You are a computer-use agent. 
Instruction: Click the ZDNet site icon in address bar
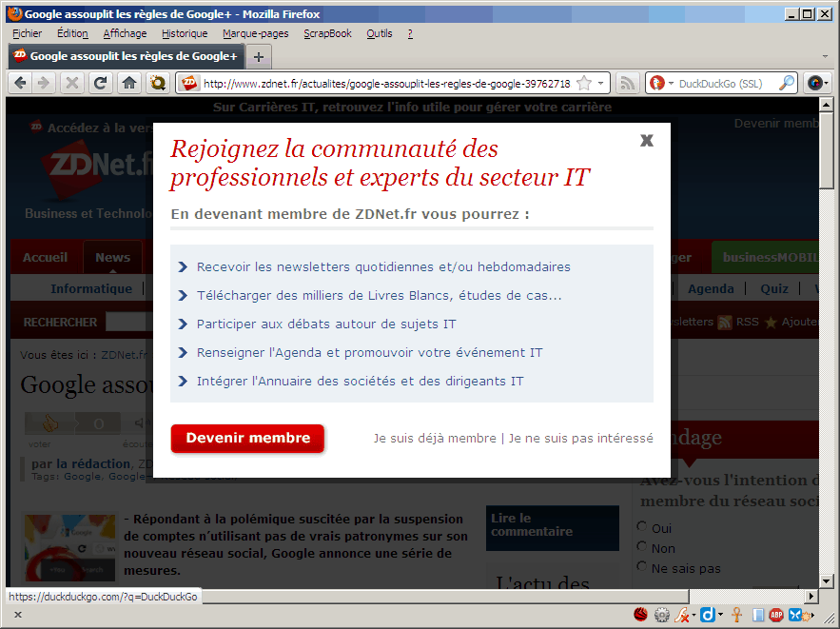(x=189, y=83)
